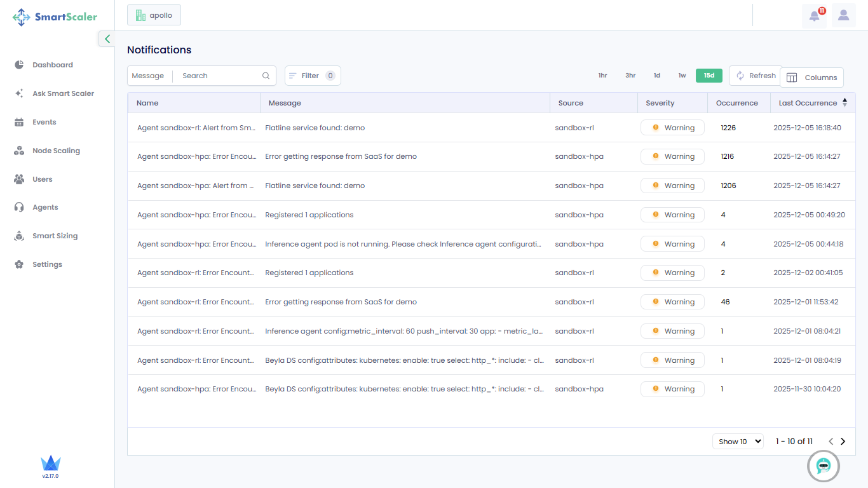Open Node Scaling in the sidebar
Image resolution: width=868 pixels, height=488 pixels.
coord(56,151)
